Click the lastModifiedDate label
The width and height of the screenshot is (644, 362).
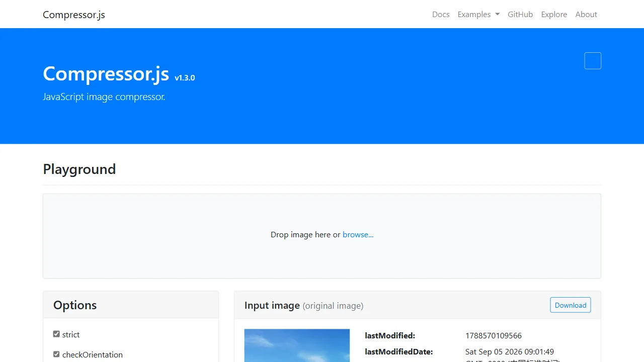point(399,351)
